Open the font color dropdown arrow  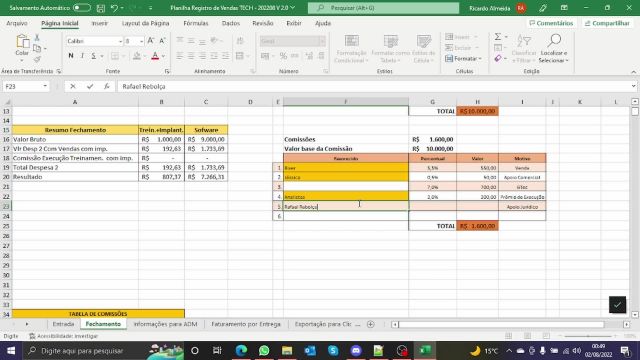[163, 56]
